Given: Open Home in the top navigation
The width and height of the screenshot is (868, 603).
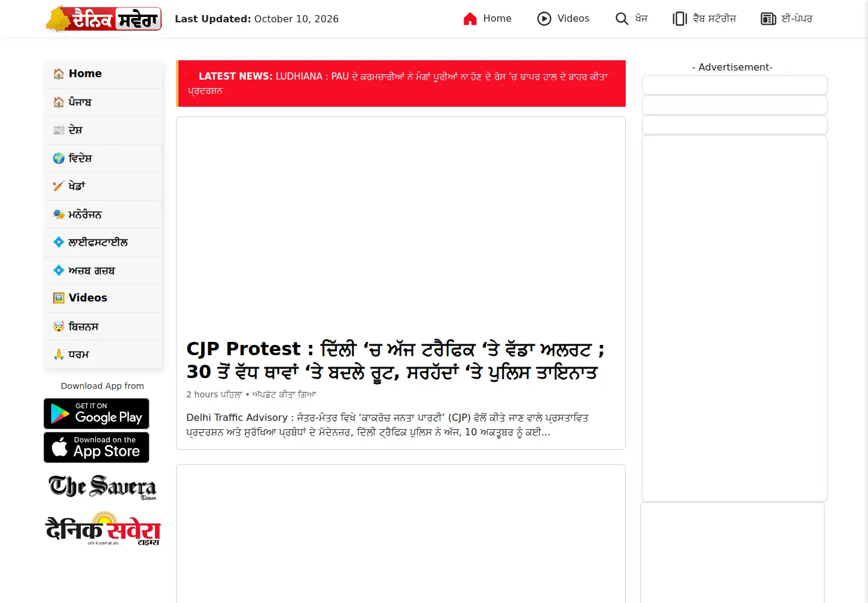Looking at the screenshot, I should pos(497,19).
